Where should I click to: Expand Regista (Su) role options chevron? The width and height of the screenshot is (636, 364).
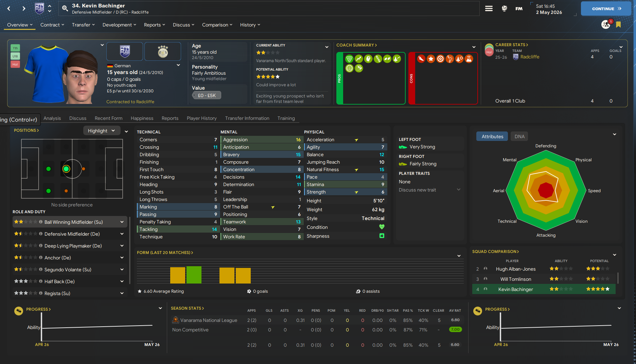[122, 293]
